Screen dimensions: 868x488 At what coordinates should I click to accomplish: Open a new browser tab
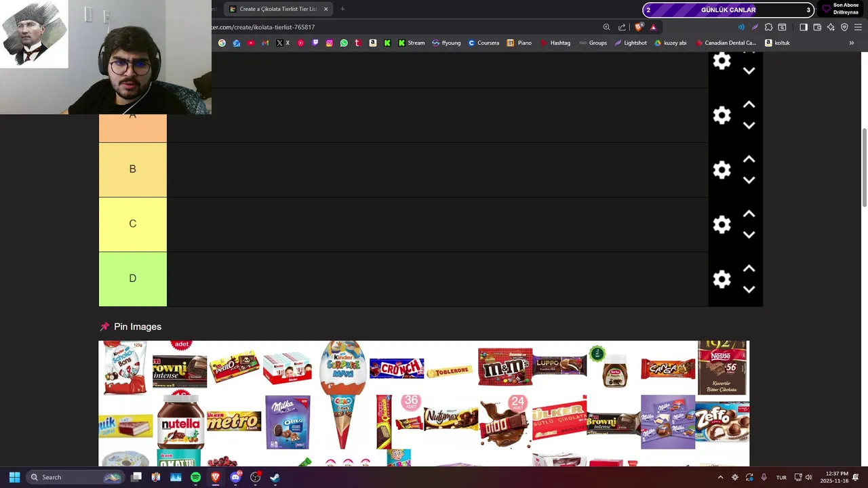tap(342, 9)
